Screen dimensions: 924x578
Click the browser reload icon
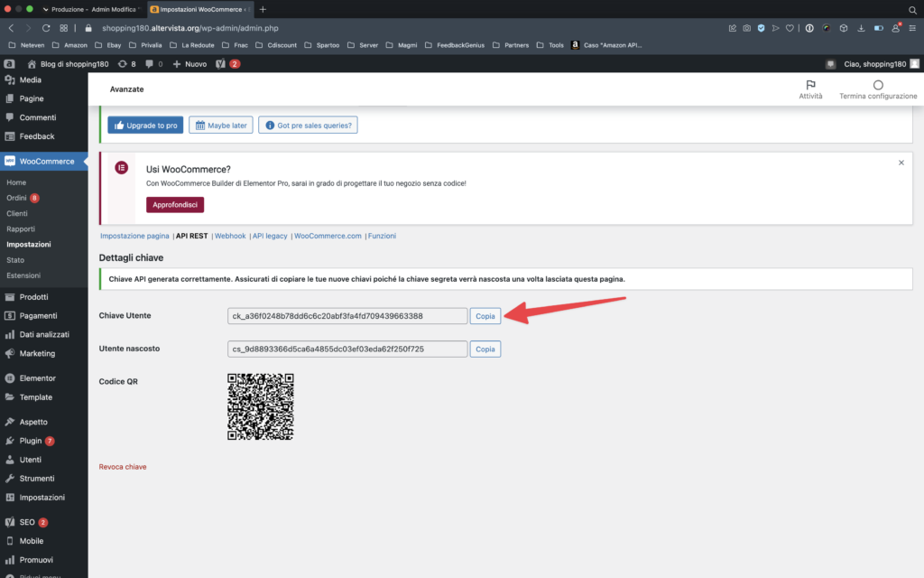click(x=46, y=28)
